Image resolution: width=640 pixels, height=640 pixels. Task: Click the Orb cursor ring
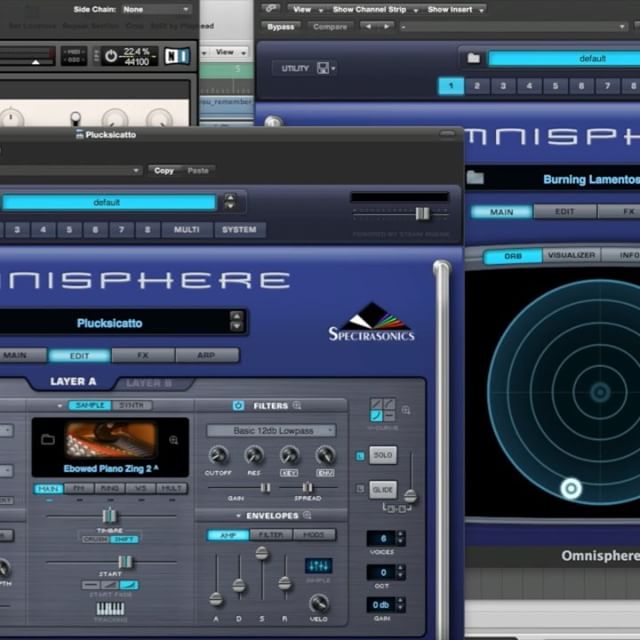click(571, 488)
